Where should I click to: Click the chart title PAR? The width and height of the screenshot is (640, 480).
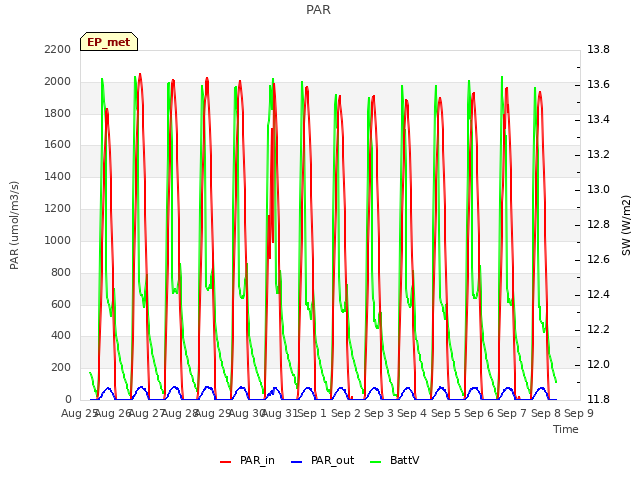tap(318, 10)
